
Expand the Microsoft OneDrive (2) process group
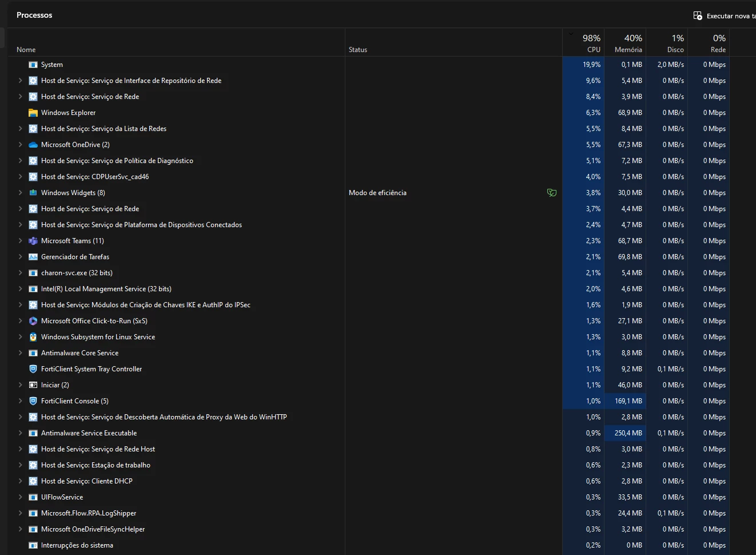pos(21,145)
